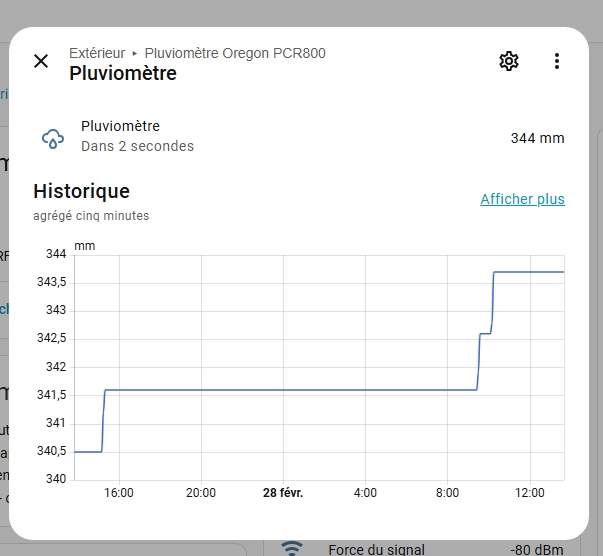
Task: Click the 12:00 time axis label
Action: click(529, 493)
